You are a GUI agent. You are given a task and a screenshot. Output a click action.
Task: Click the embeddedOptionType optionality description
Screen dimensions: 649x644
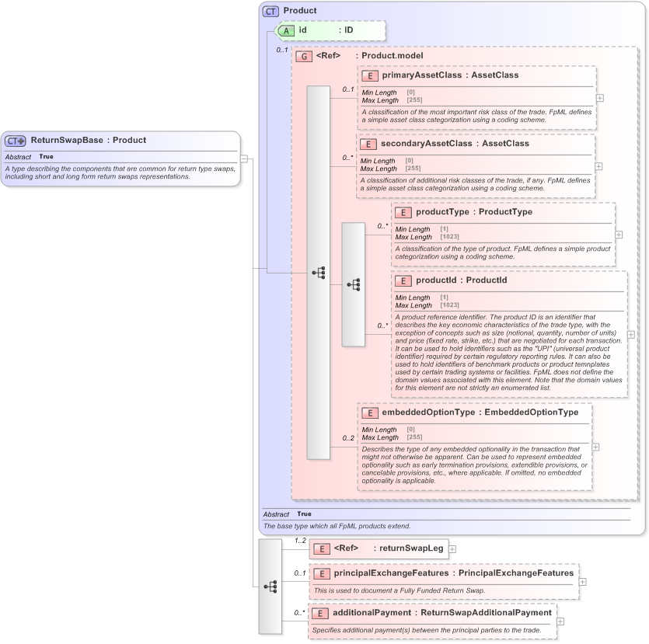[475, 465]
